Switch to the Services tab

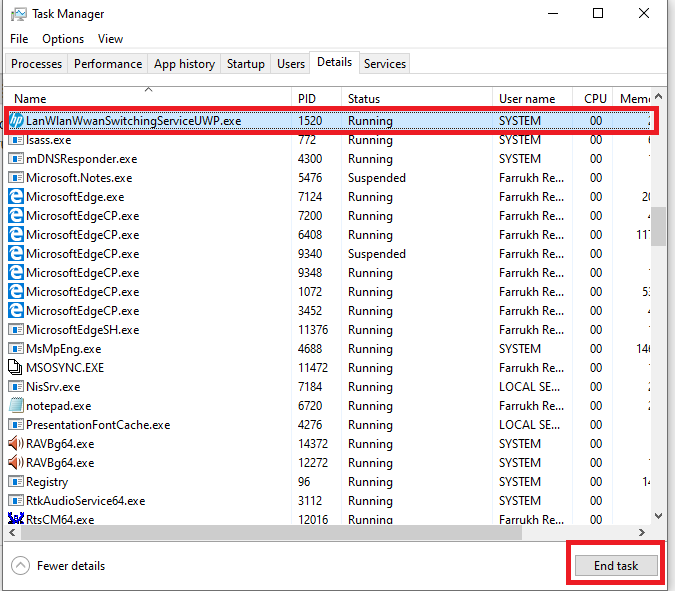(384, 64)
